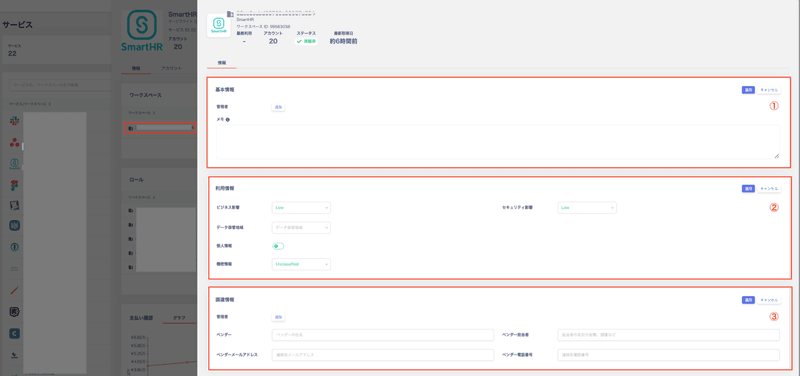This screenshot has width=800, height=376.
Task: Open the データ保管地域 dropdown
Action: (301, 228)
